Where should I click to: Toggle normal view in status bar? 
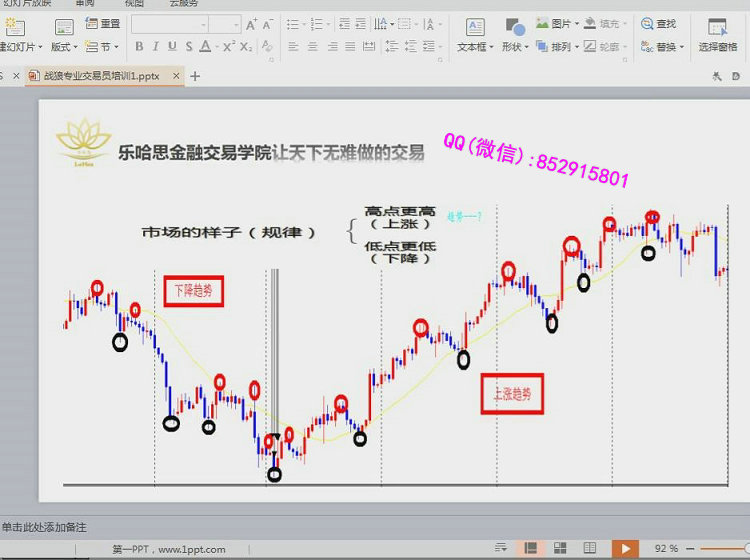pyautogui.click(x=531, y=549)
